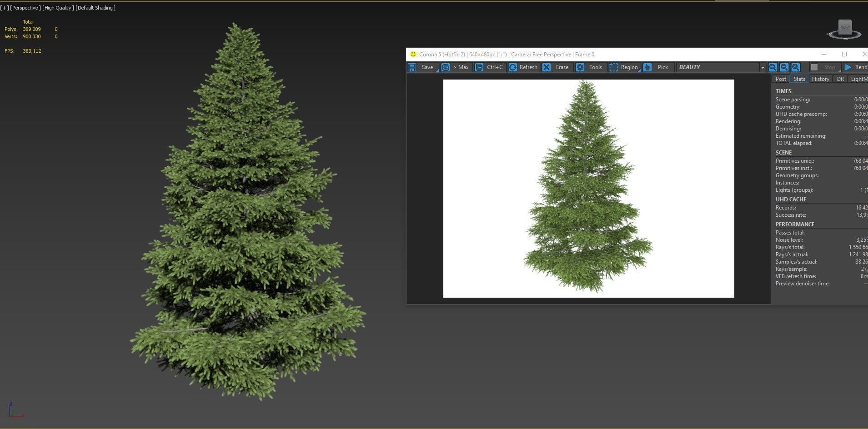The height and width of the screenshot is (429, 868).
Task: Click the UHD CACHE section heading
Action: click(791, 200)
